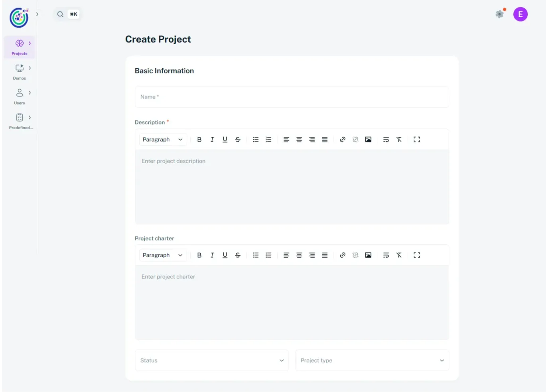Open the Users section in the sidebar
The height and width of the screenshot is (392, 546).
(x=19, y=97)
